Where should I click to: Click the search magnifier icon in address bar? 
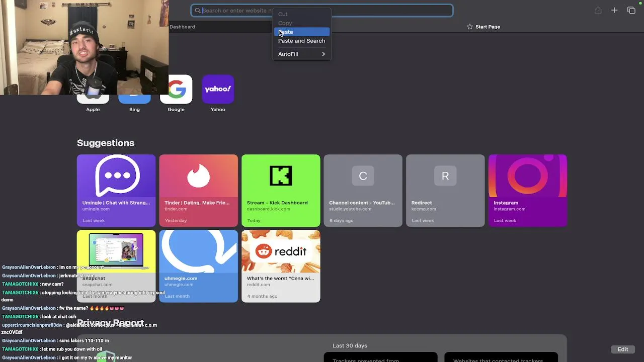coord(198,11)
